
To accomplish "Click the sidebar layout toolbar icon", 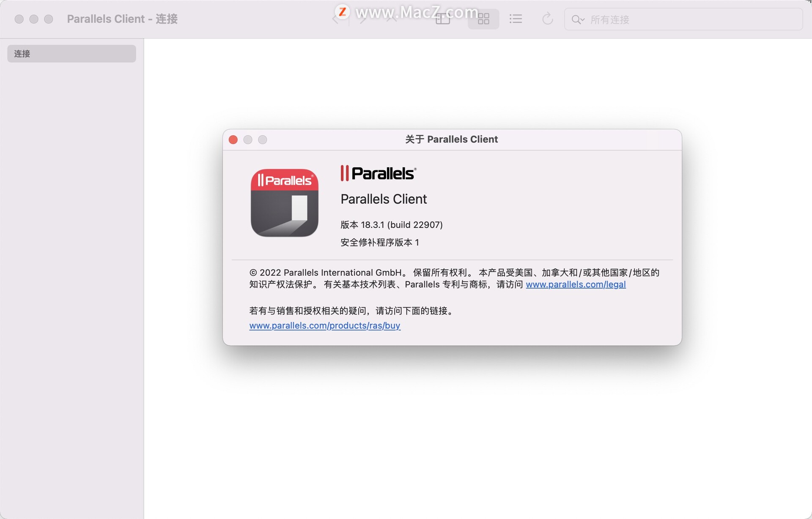I will coord(443,19).
